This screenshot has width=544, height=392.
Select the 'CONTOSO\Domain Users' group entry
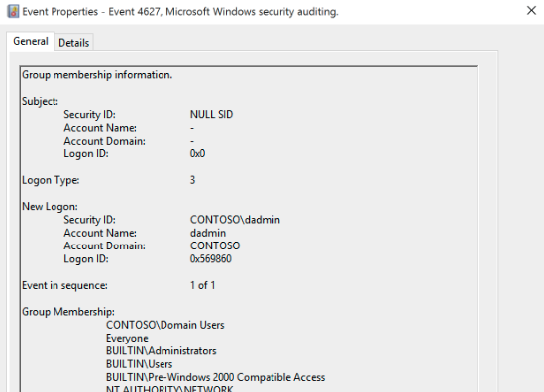(x=165, y=325)
